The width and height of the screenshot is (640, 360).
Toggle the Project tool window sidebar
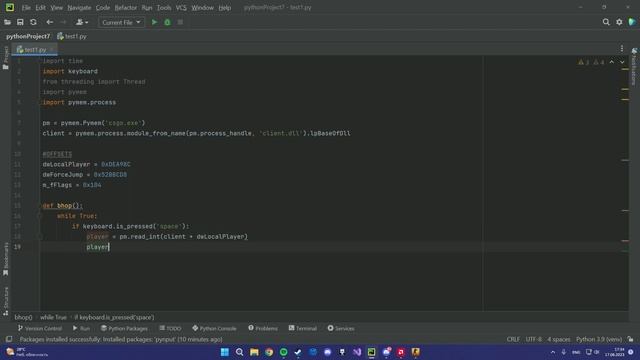click(6, 57)
